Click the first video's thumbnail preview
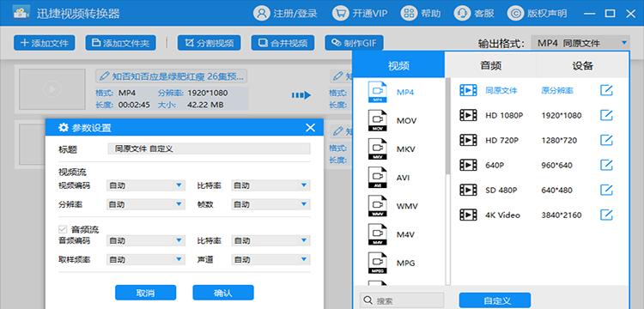 [x=52, y=89]
